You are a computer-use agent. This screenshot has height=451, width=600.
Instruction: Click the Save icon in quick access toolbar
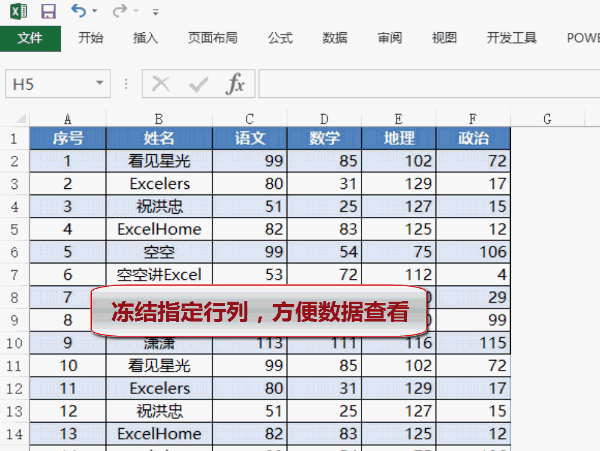pyautogui.click(x=48, y=12)
